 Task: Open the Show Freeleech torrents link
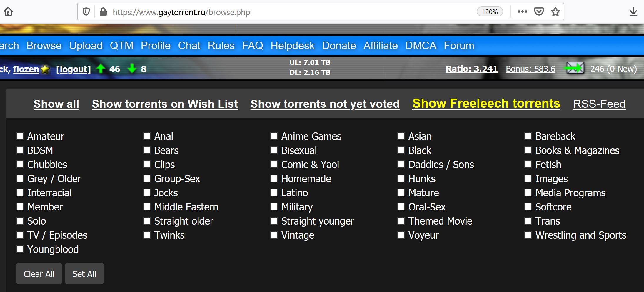(486, 104)
